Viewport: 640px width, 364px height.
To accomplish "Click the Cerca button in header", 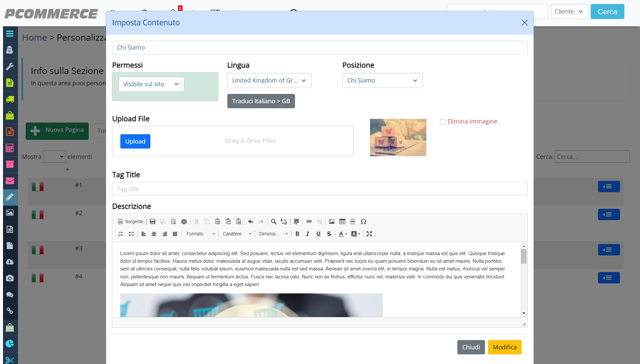I will pyautogui.click(x=607, y=12).
